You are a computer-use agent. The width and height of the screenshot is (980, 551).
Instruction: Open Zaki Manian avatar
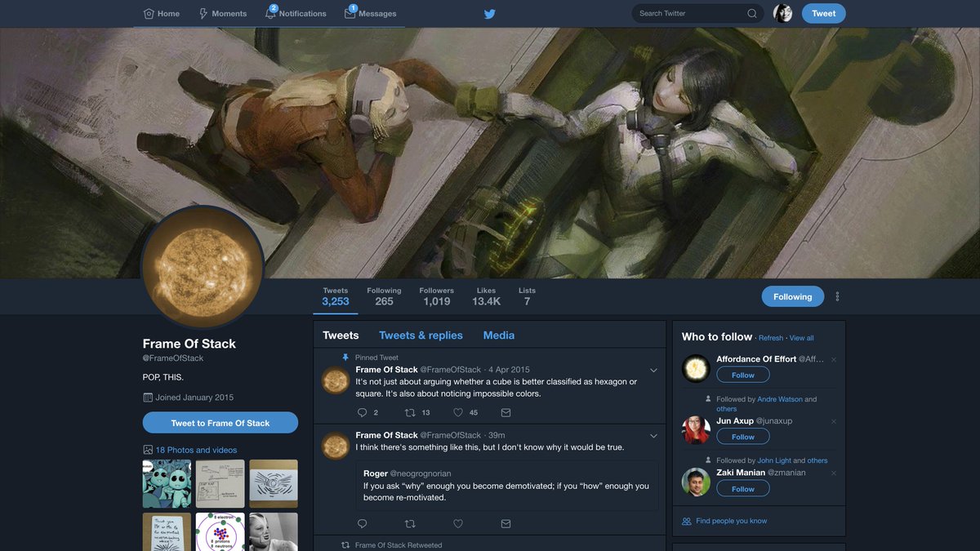pos(696,482)
